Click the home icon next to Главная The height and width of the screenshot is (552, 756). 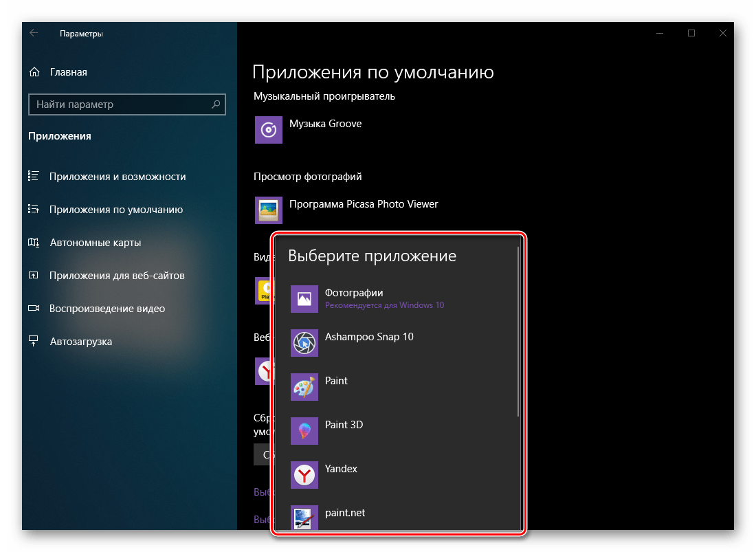34,71
